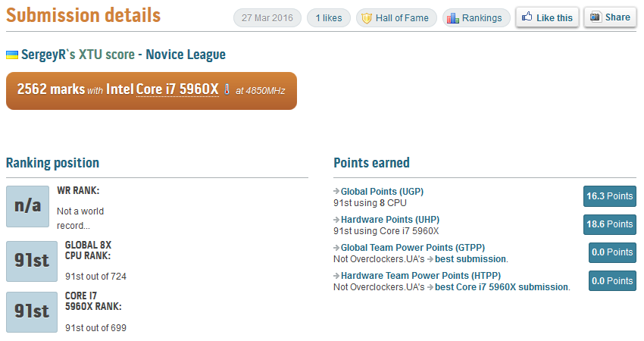Click the thumbs-up icon on Like this
Screen dimensions: 644x341
527,17
